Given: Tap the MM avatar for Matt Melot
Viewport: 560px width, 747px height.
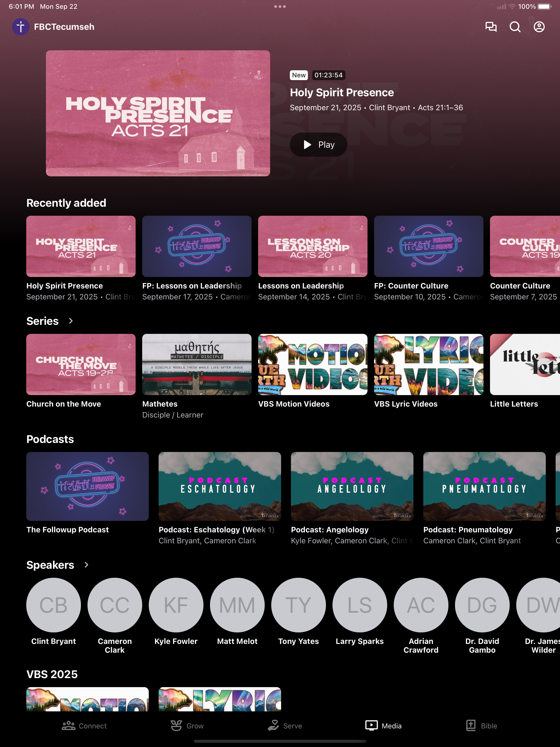Looking at the screenshot, I should (237, 605).
